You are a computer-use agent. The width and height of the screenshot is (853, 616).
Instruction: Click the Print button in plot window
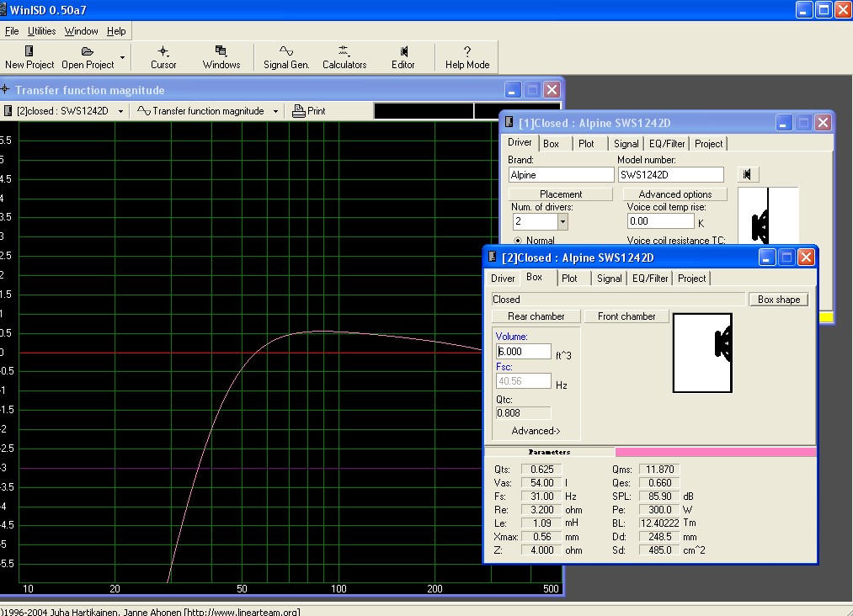pyautogui.click(x=309, y=111)
